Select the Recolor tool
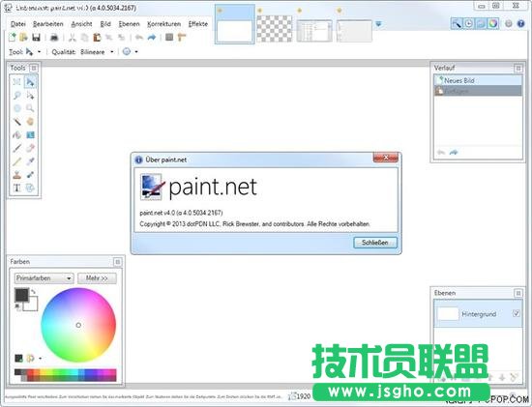Viewport: 532px width, 407px height. point(30,175)
